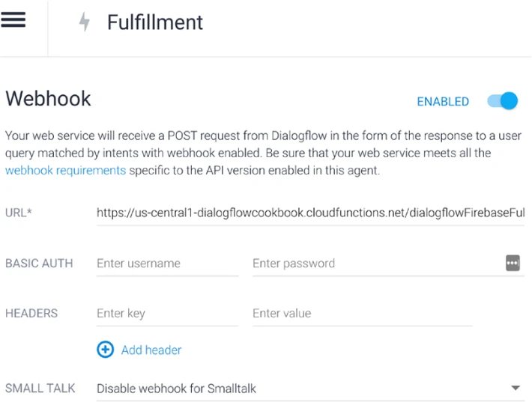532x402 pixels.
Task: Click the plus circle icon for adding header
Action: click(x=105, y=350)
